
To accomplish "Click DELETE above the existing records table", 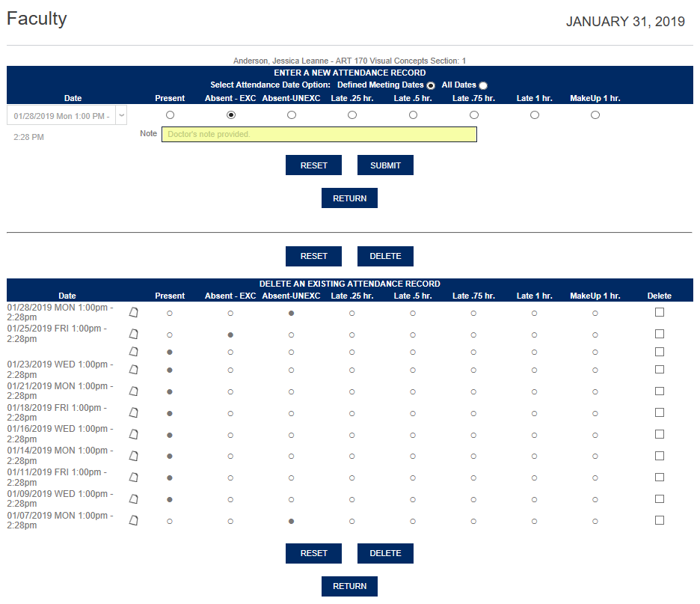I will 385,256.
